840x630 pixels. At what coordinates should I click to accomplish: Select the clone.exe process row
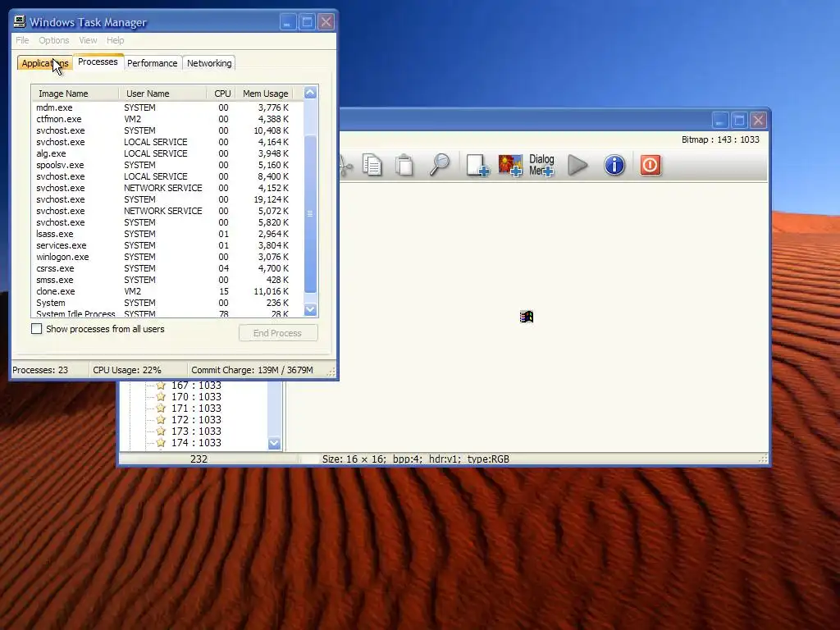click(x=167, y=291)
